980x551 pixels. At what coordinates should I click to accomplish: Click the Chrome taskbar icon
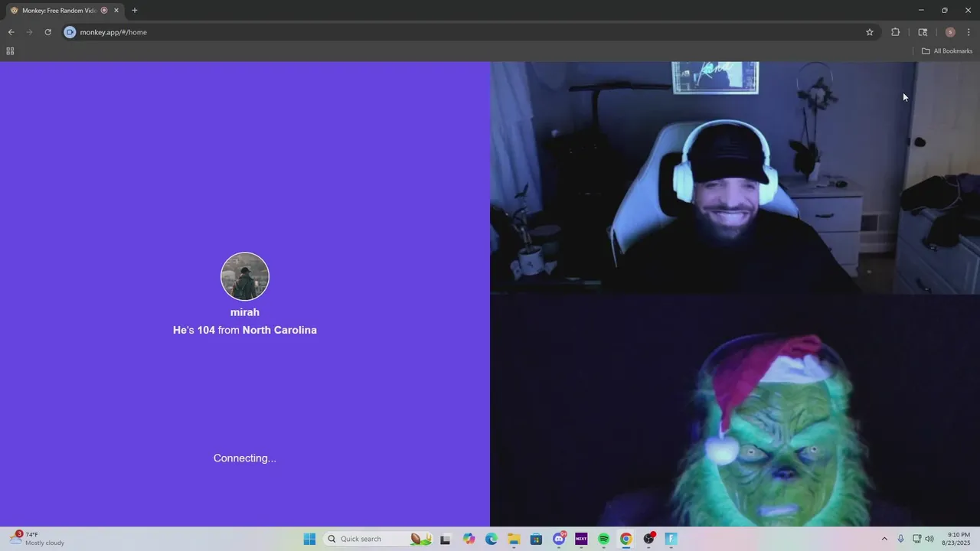[x=626, y=539]
